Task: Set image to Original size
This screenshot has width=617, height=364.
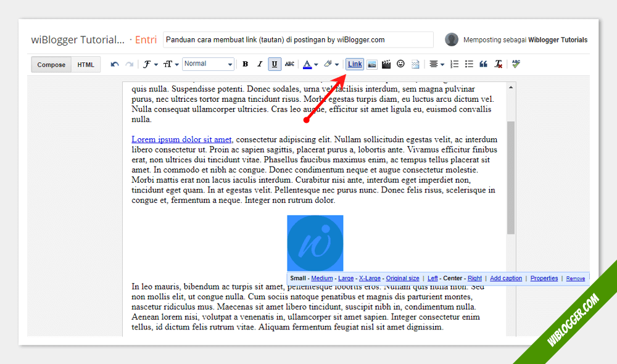Action: click(402, 278)
